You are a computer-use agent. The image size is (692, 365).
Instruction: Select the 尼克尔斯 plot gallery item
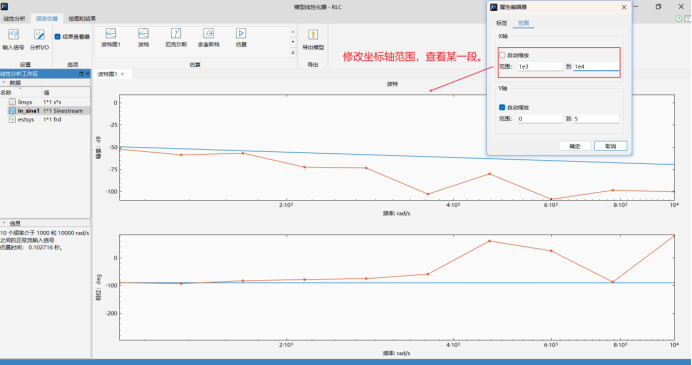click(x=176, y=38)
